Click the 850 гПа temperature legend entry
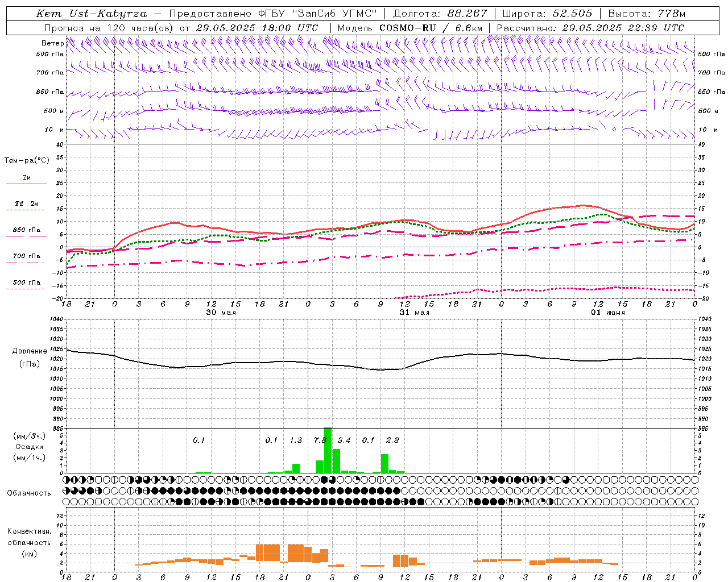Image resolution: width=728 pixels, height=582 pixels. click(x=27, y=230)
